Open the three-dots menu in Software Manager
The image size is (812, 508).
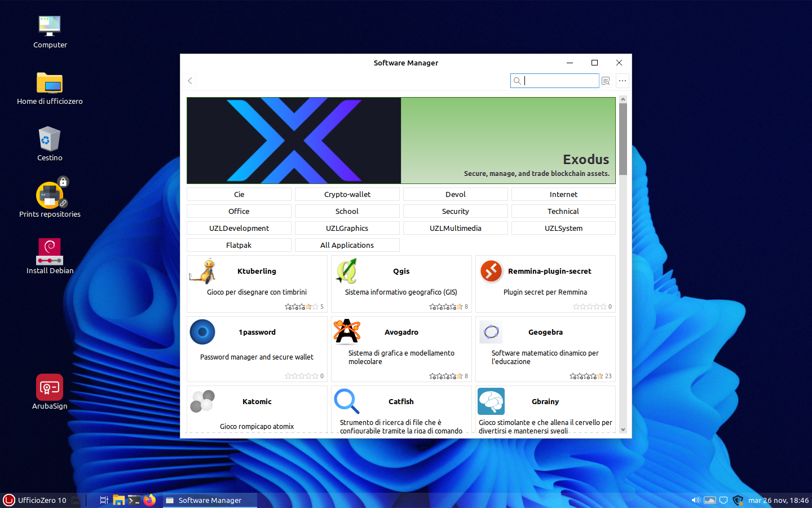click(623, 81)
